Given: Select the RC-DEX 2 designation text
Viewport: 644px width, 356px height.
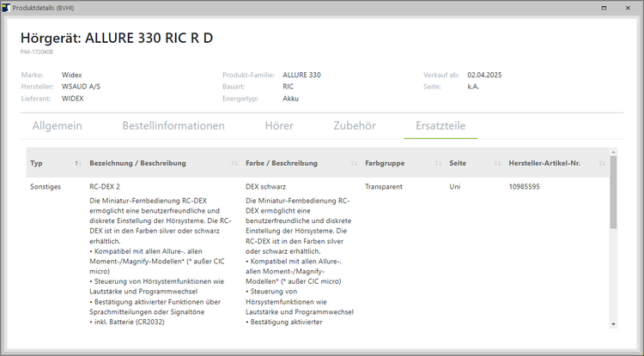Looking at the screenshot, I should point(105,187).
